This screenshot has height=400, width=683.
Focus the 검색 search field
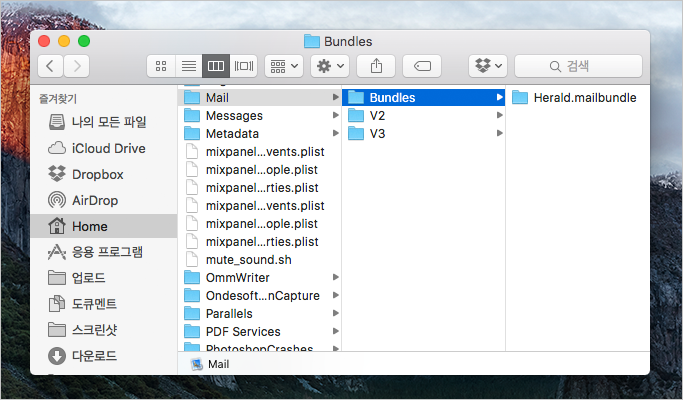pyautogui.click(x=578, y=66)
